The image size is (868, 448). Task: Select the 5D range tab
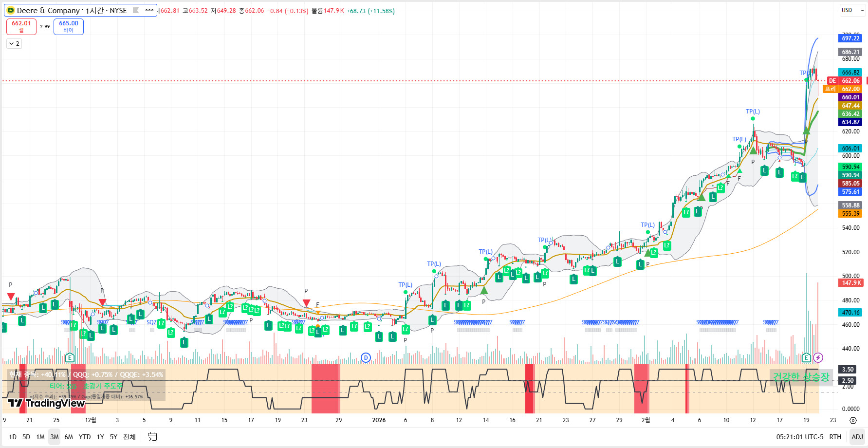(26, 437)
